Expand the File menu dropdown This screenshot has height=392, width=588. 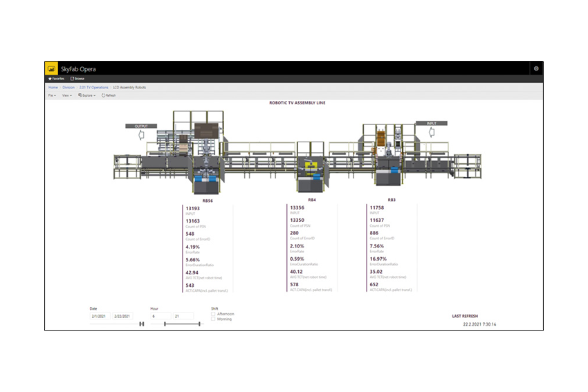pyautogui.click(x=52, y=95)
